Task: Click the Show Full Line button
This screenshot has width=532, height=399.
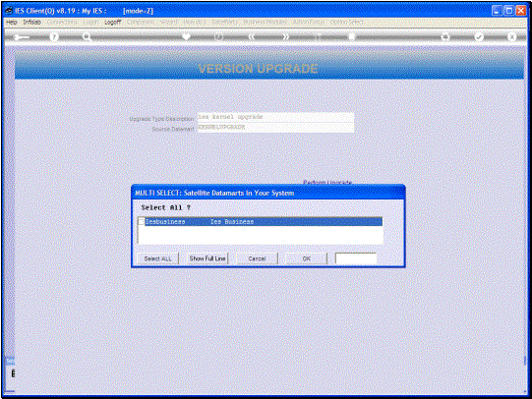Action: (x=207, y=258)
